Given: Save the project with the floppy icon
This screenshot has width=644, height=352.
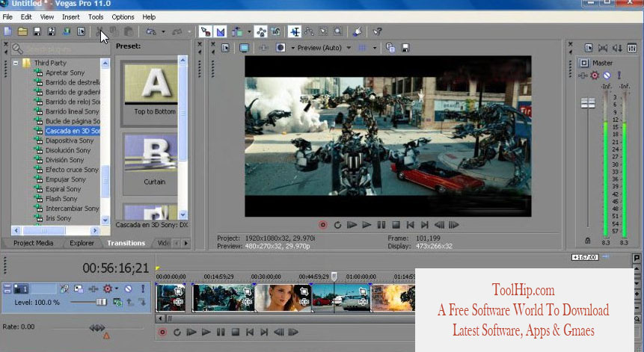Looking at the screenshot, I should [37, 31].
